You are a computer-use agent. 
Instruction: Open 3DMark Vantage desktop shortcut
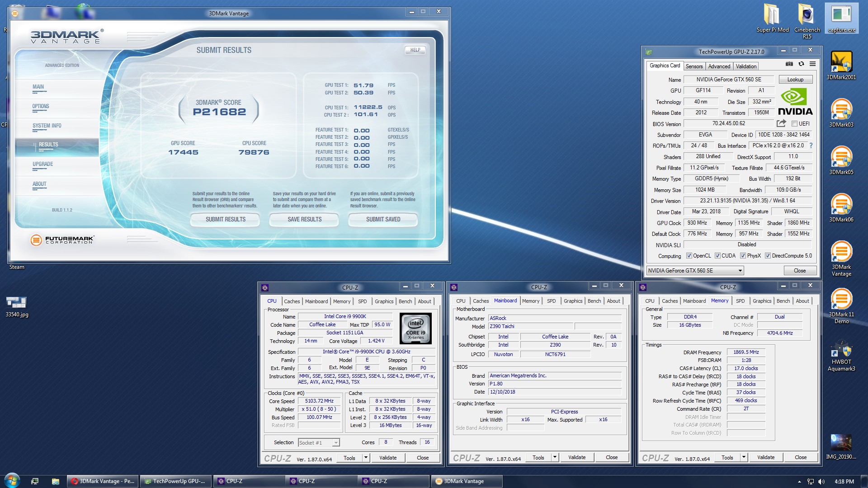[x=841, y=258]
